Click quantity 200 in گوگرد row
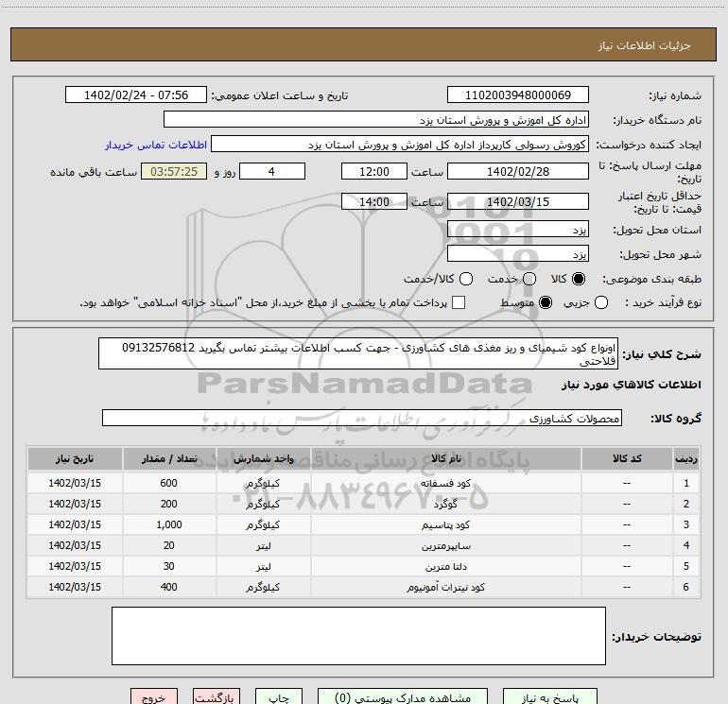Screen dimensions: 728x704 coord(169,504)
